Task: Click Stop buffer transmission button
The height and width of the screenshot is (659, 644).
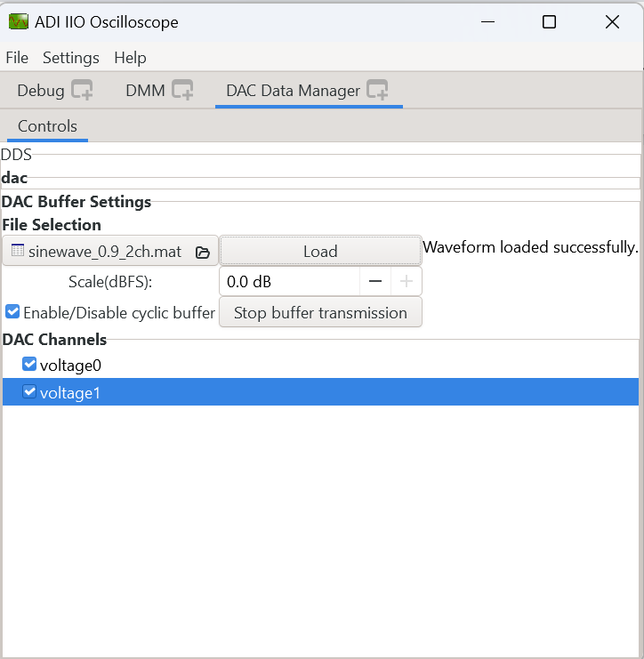Action: [320, 313]
